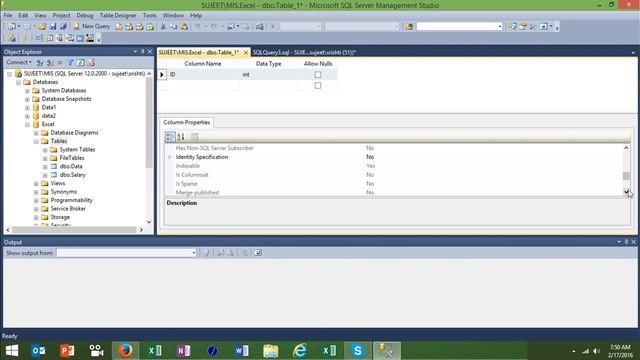Click the Manage XML Indexes toolbar icon
Screen dimensions: 640x360
[x=70, y=38]
